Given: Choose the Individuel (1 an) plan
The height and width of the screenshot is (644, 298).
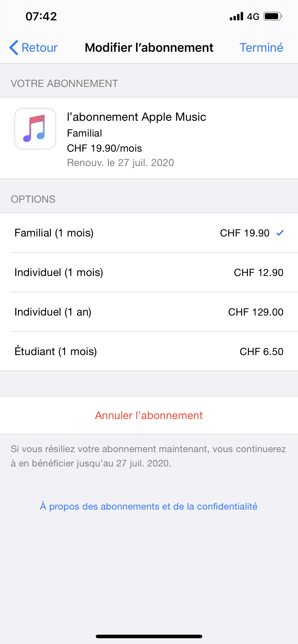Looking at the screenshot, I should click(x=53, y=312).
